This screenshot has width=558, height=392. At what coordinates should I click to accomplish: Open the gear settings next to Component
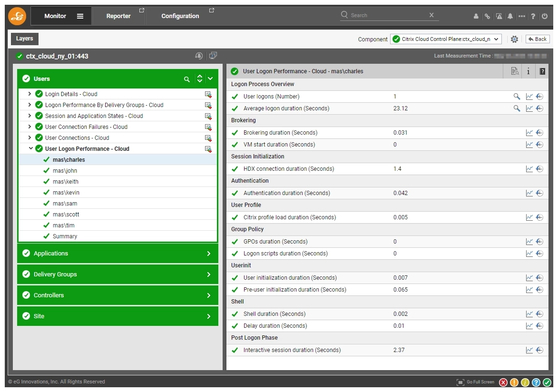pyautogui.click(x=514, y=39)
